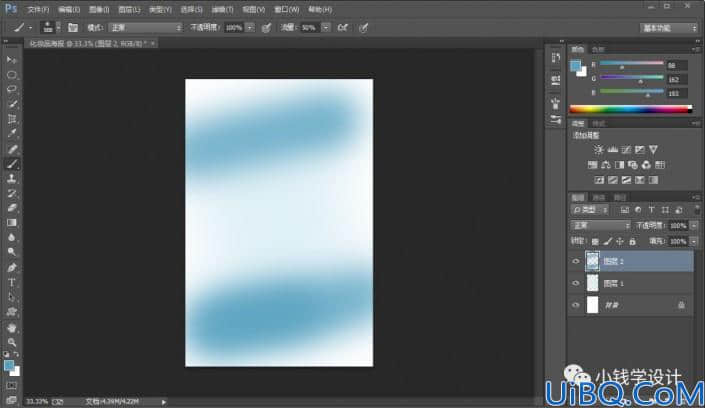This screenshot has width=705, height=408.
Task: Select the Lasso tool
Action: (12, 90)
